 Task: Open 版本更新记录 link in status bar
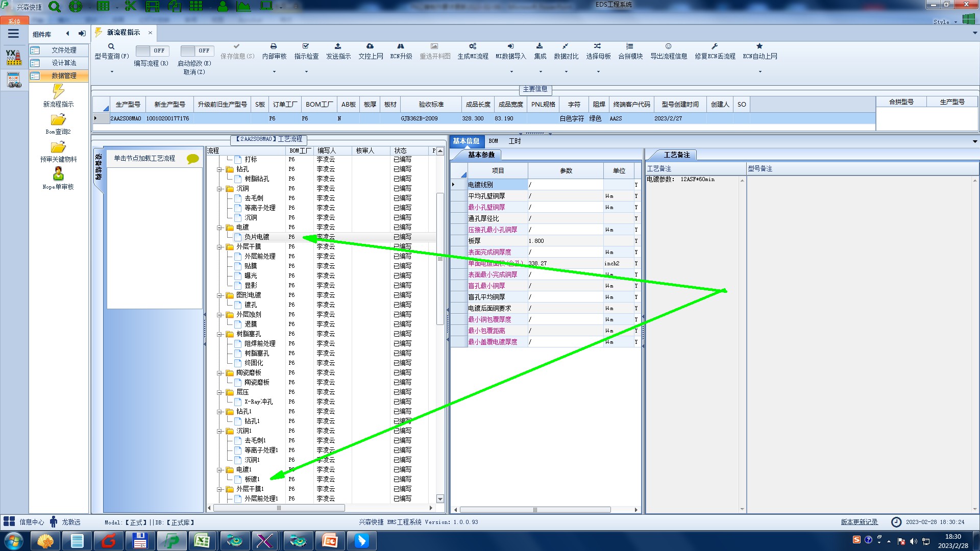pos(859,522)
